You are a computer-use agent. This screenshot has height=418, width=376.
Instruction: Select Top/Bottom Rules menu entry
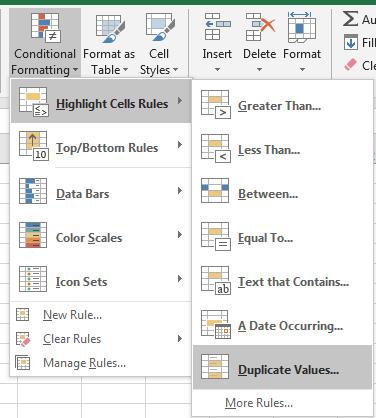[x=101, y=146]
